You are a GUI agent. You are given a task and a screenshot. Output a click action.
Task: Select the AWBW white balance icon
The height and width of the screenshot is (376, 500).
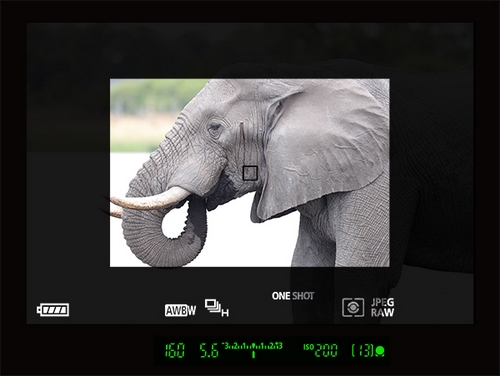click(x=180, y=310)
